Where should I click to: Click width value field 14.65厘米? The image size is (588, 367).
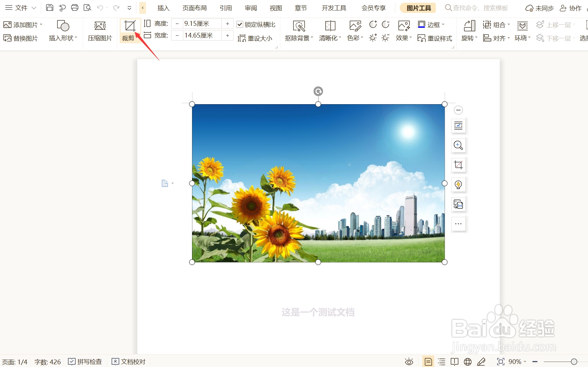tap(202, 36)
